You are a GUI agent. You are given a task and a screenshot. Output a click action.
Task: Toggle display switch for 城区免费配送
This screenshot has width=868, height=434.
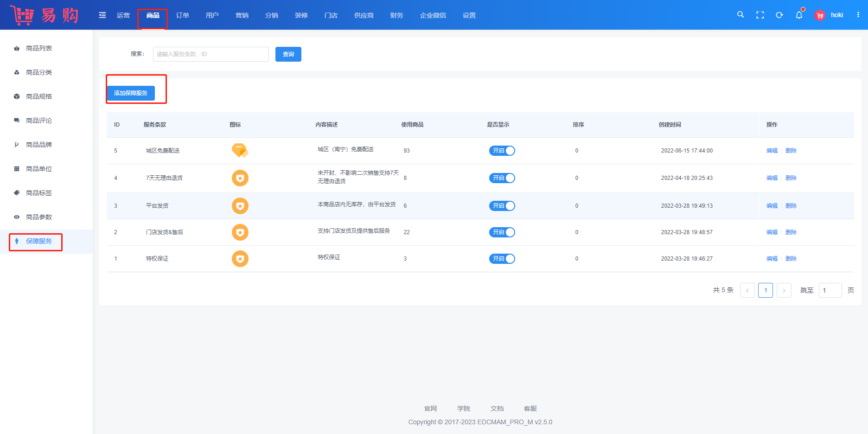502,151
